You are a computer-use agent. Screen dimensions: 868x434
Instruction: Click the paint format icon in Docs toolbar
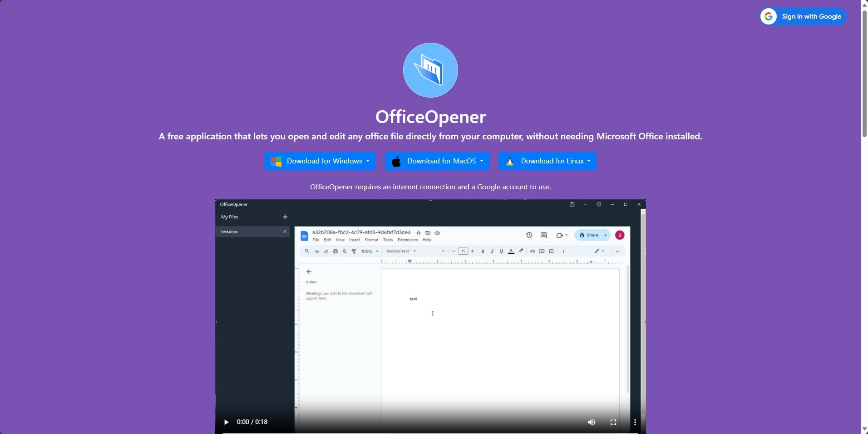tap(354, 251)
